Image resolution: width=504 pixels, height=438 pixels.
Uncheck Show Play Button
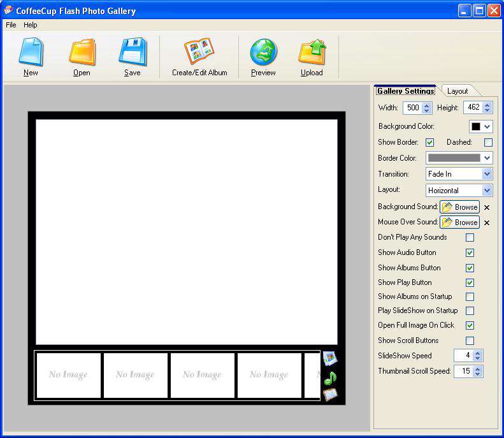470,282
